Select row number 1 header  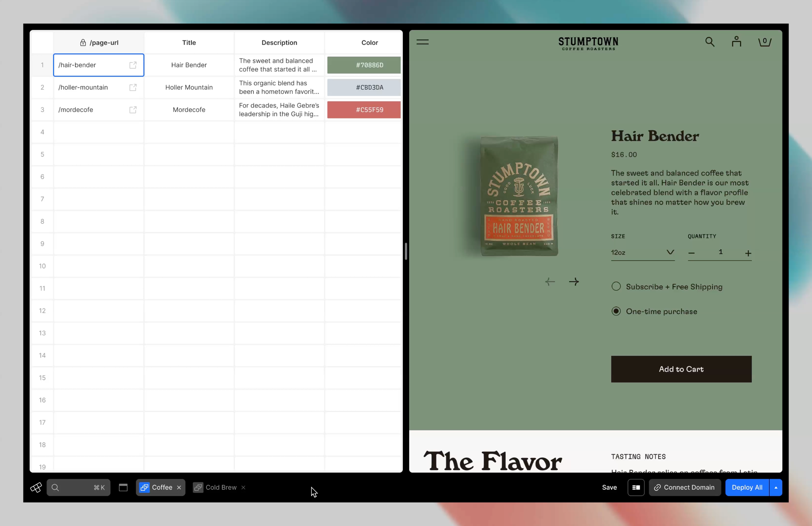tap(42, 65)
